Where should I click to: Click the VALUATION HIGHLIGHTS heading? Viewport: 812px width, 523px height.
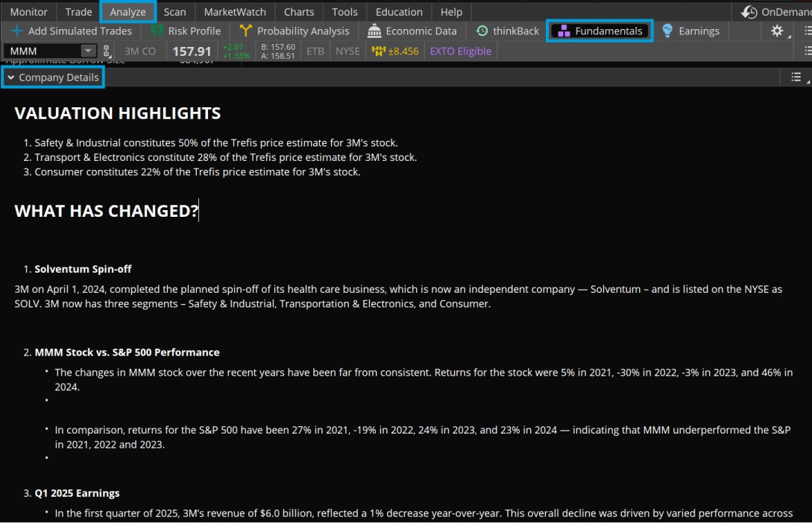118,113
